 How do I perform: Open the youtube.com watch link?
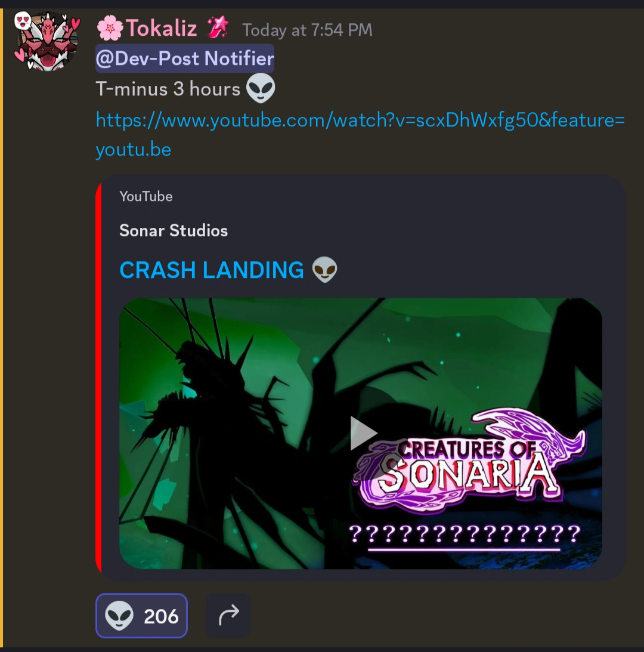360,120
